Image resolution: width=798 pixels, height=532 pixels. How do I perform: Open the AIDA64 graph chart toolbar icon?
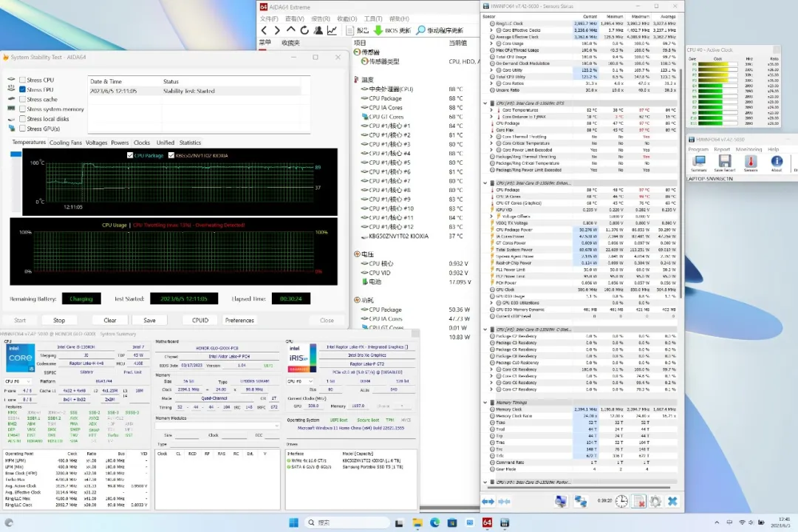332,30
